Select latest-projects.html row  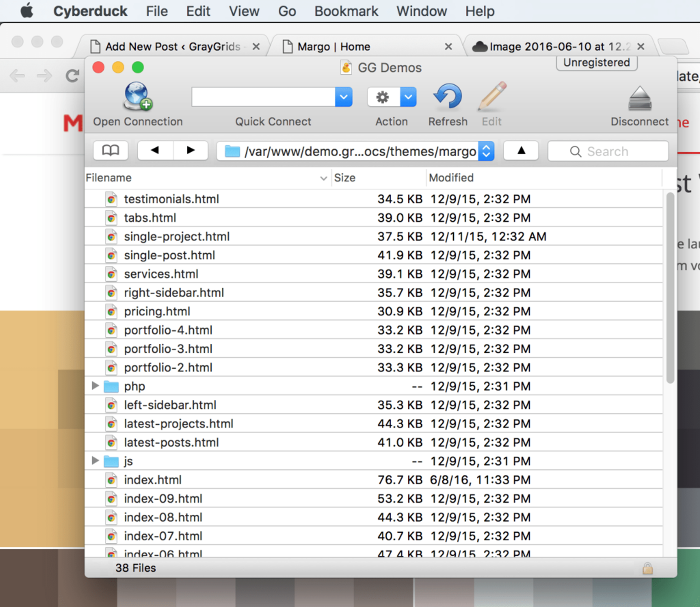point(374,424)
